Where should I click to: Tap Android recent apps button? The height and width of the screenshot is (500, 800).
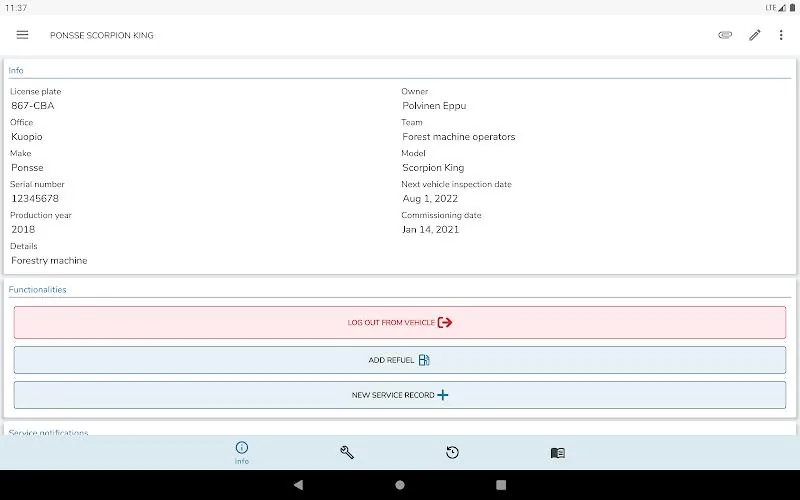[x=501, y=485]
